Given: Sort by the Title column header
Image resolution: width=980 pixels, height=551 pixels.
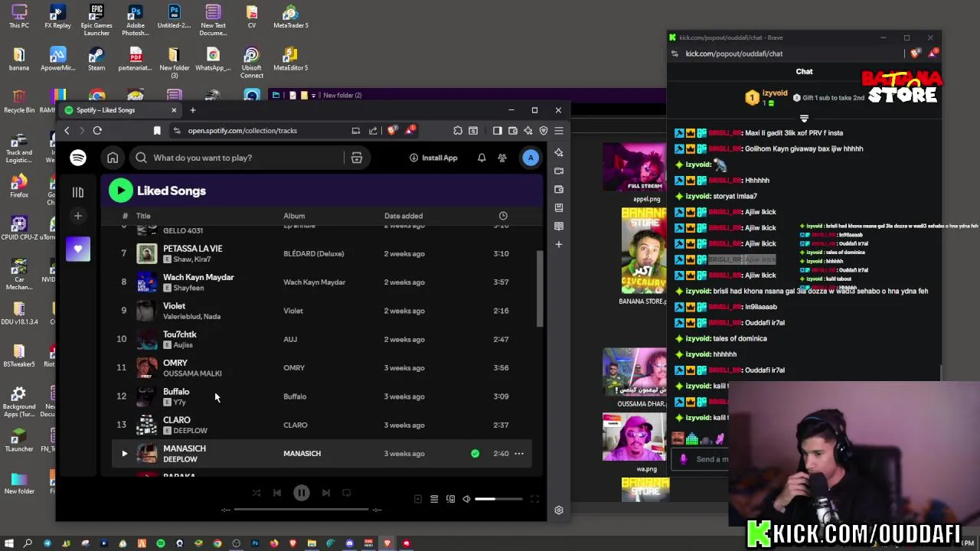Looking at the screenshot, I should pos(143,216).
